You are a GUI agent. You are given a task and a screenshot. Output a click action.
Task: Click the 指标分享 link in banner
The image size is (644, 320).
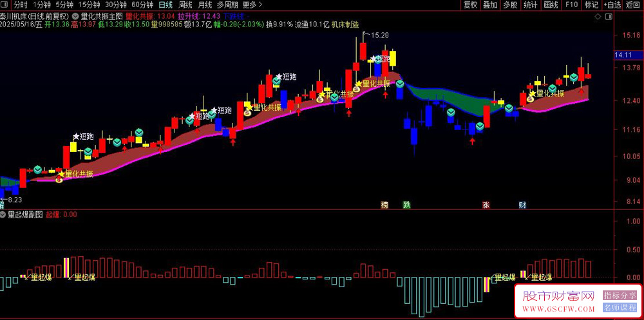click(620, 295)
